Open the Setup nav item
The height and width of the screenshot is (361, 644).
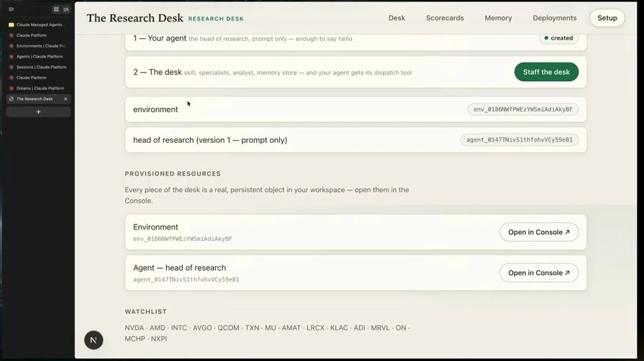click(x=607, y=18)
